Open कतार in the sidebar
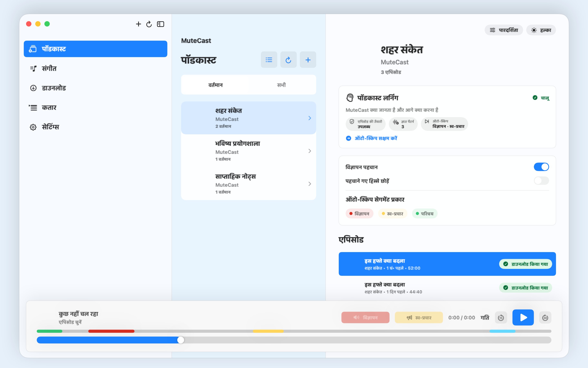The width and height of the screenshot is (588, 368). pyautogui.click(x=96, y=107)
